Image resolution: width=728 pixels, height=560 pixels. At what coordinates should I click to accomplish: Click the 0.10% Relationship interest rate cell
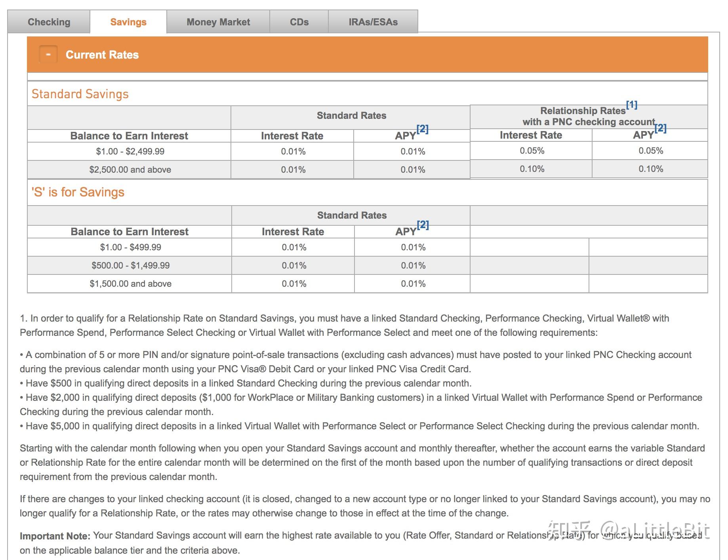pyautogui.click(x=532, y=169)
